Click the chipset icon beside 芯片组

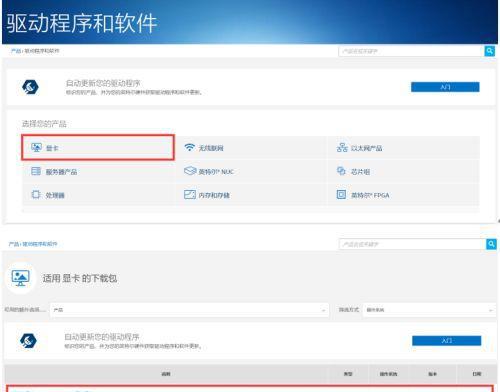coord(341,171)
